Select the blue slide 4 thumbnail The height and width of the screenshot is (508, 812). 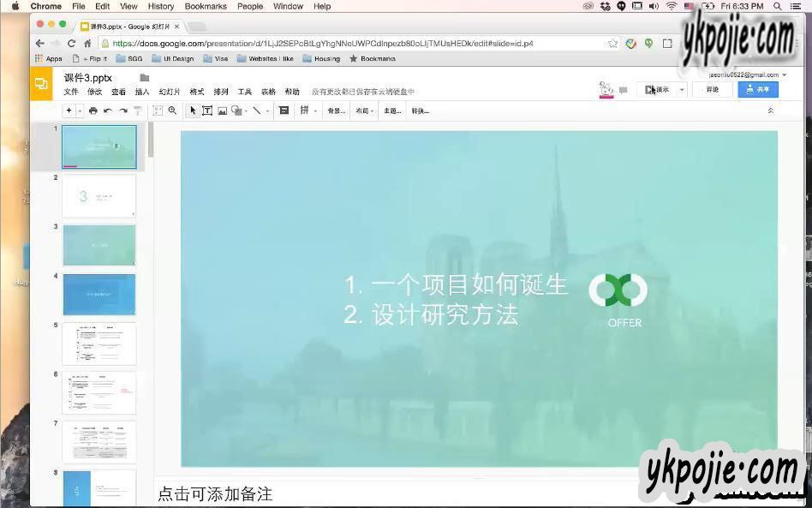pyautogui.click(x=99, y=295)
